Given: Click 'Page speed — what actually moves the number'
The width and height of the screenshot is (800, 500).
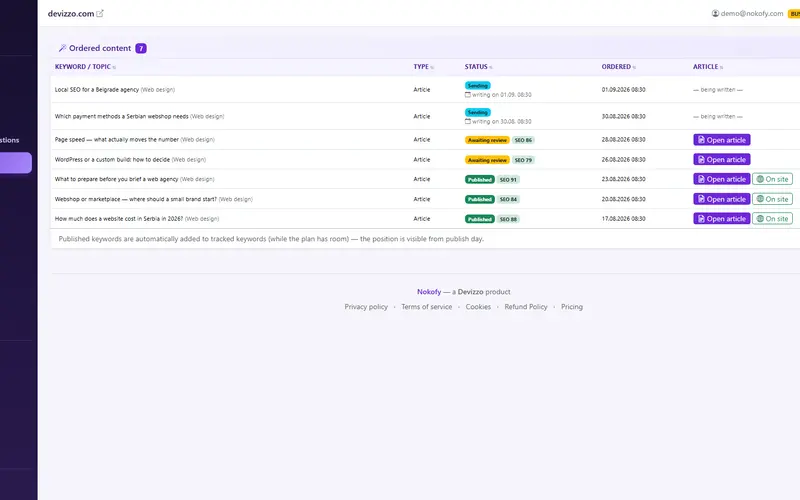Looking at the screenshot, I should 116,139.
